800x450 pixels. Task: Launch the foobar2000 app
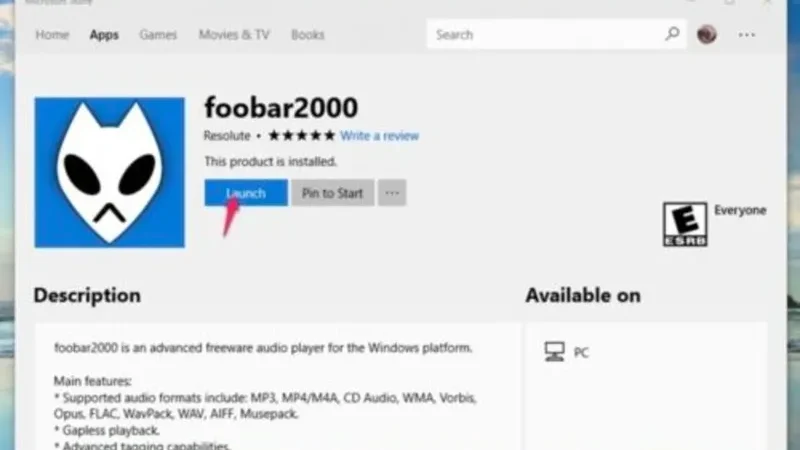click(246, 193)
